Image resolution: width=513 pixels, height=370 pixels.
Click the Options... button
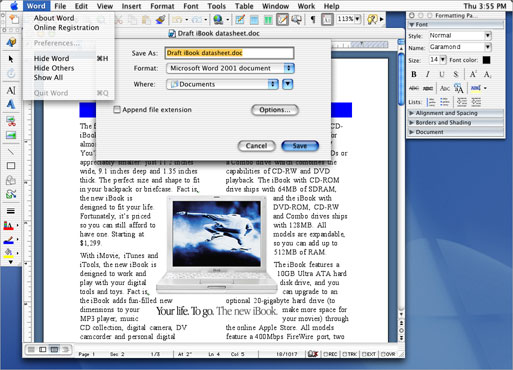[275, 110]
